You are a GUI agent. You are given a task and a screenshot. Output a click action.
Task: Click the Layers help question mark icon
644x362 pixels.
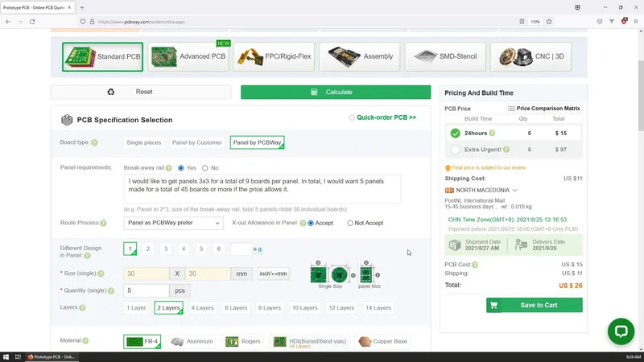coord(82,307)
